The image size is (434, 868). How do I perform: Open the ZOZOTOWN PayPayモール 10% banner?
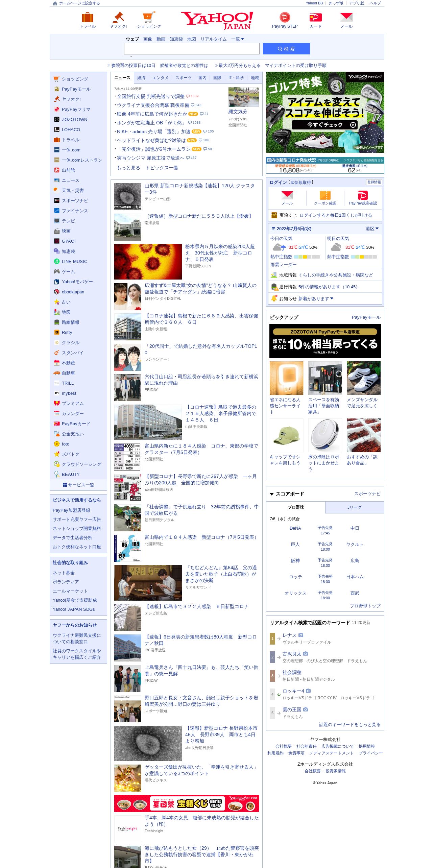(x=325, y=341)
